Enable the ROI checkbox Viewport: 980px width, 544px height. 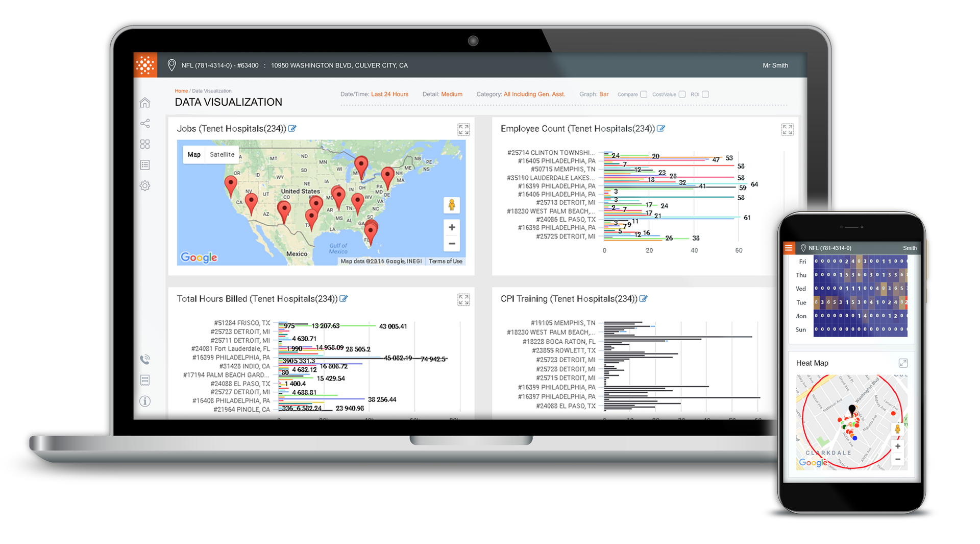click(705, 94)
